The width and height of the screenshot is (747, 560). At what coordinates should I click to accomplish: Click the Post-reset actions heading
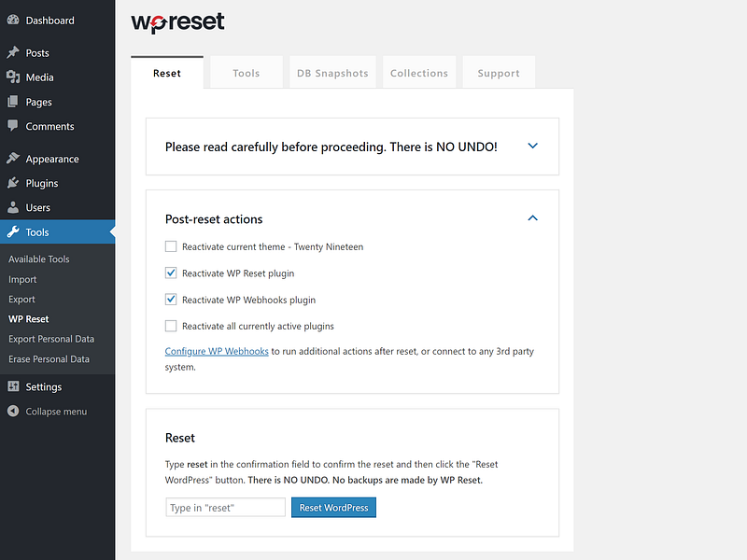click(214, 219)
